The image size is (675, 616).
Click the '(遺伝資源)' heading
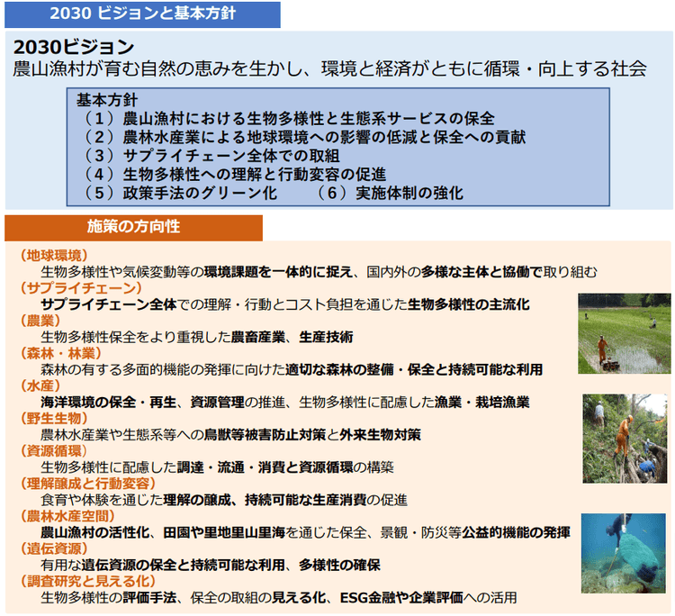point(54,548)
